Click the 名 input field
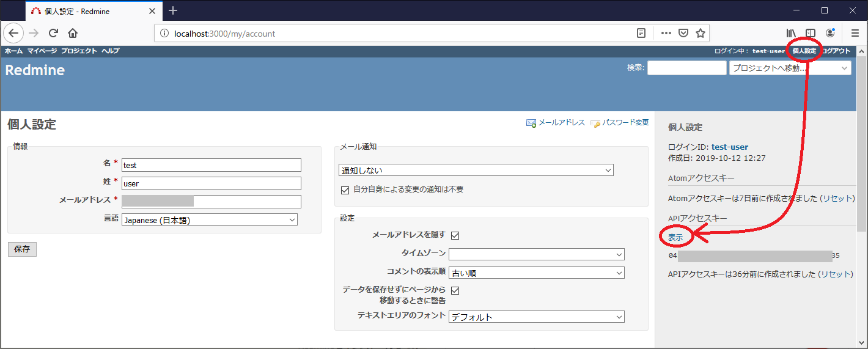The image size is (868, 349). click(211, 165)
